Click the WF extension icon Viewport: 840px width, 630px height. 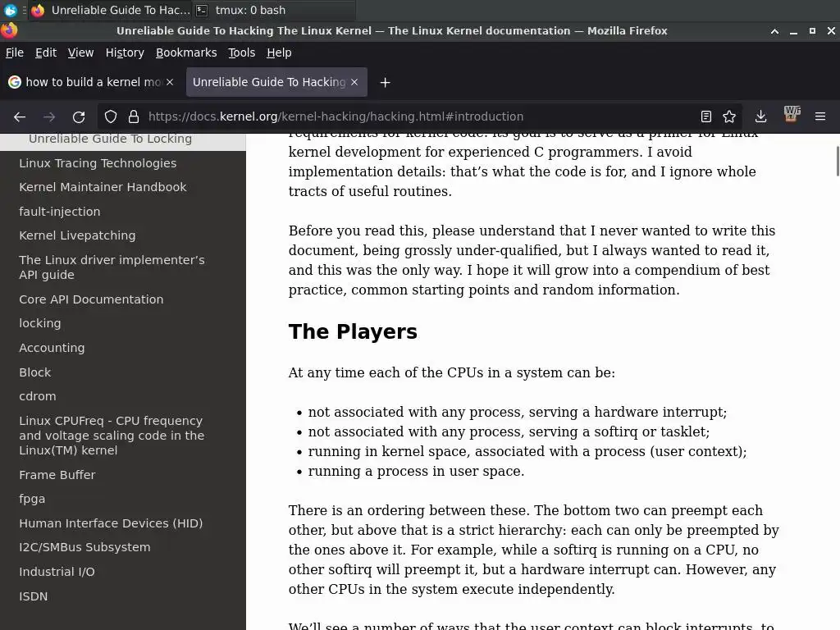pos(792,114)
